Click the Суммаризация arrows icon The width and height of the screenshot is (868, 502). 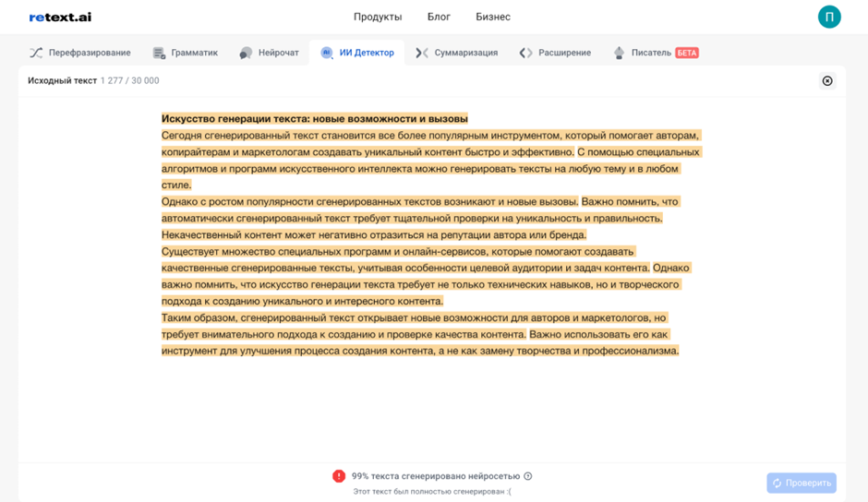point(422,53)
